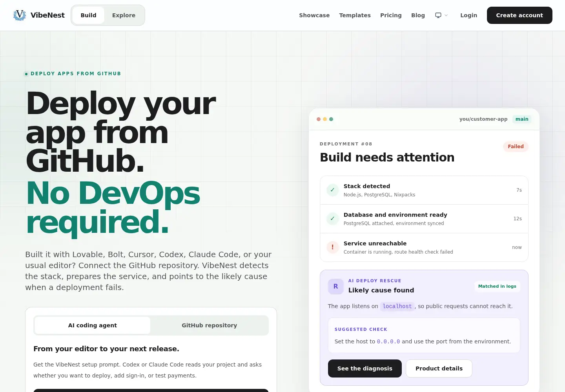Click the you/customer-app repository name
Image resolution: width=565 pixels, height=392 pixels.
(483, 119)
